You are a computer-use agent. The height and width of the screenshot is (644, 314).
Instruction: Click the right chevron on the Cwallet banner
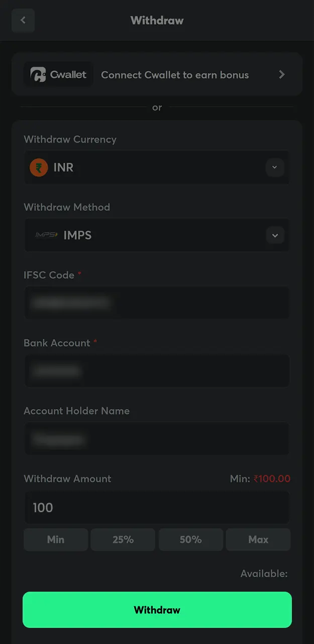[282, 74]
